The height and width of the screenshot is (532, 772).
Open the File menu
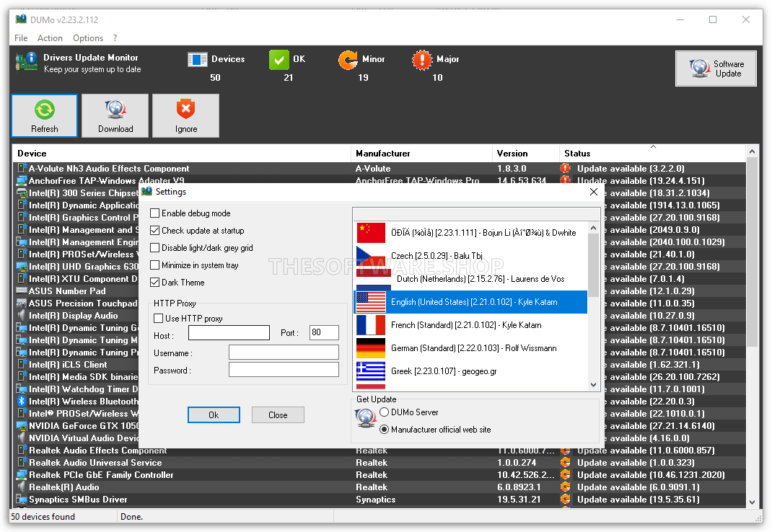21,38
